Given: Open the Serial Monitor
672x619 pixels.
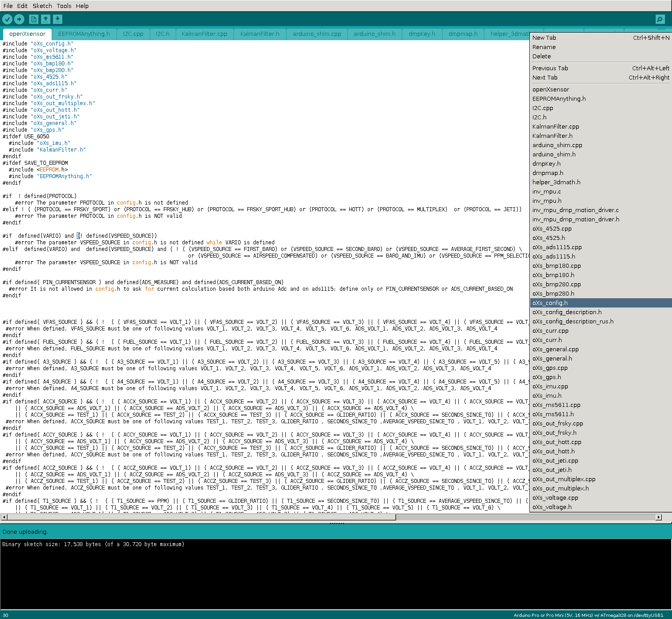Looking at the screenshot, I should 660,19.
